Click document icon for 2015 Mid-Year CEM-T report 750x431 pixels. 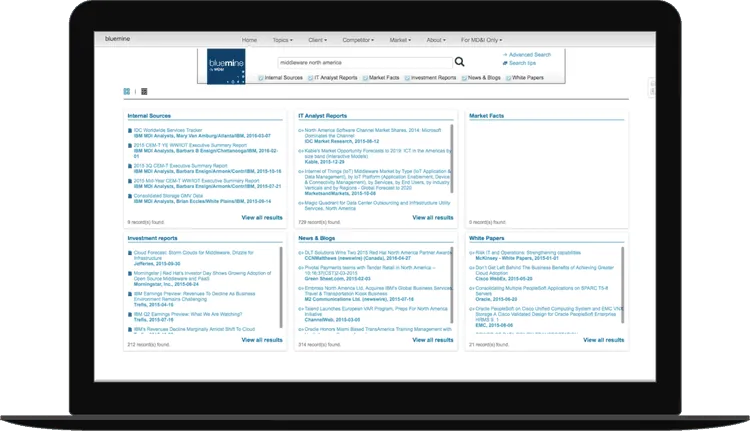tap(130, 181)
